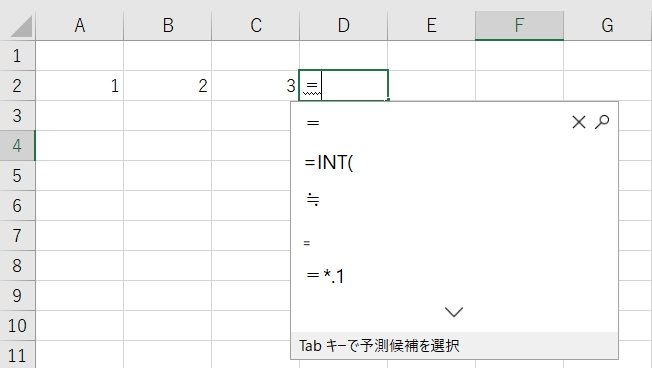This screenshot has height=368, width=652.
Task: Click empty cell A1
Action: coord(80,56)
